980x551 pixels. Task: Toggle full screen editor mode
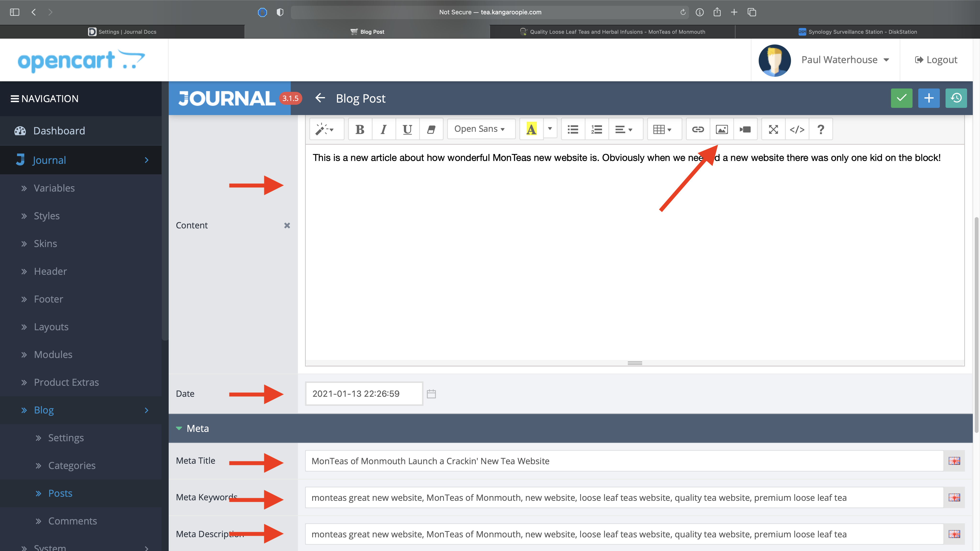tap(773, 129)
